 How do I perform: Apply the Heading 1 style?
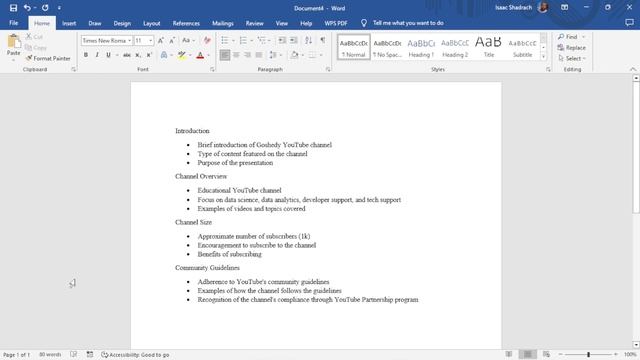(x=421, y=47)
